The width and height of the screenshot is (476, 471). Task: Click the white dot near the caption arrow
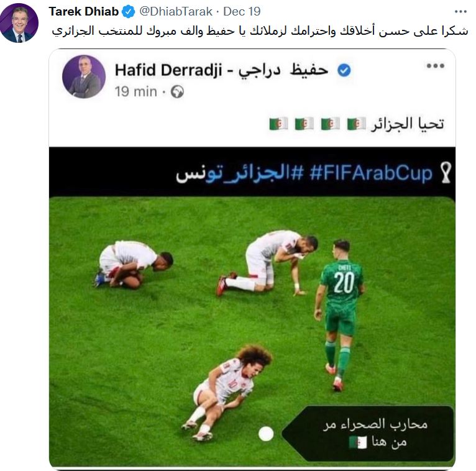click(x=266, y=434)
